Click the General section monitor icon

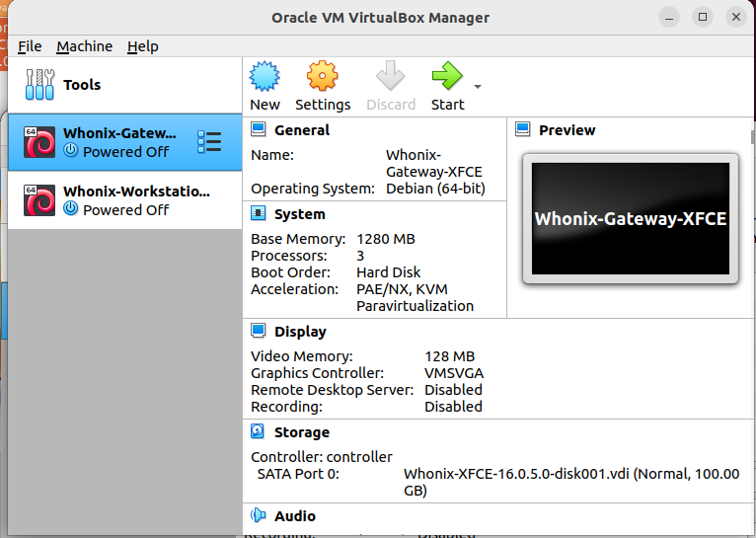pos(258,129)
